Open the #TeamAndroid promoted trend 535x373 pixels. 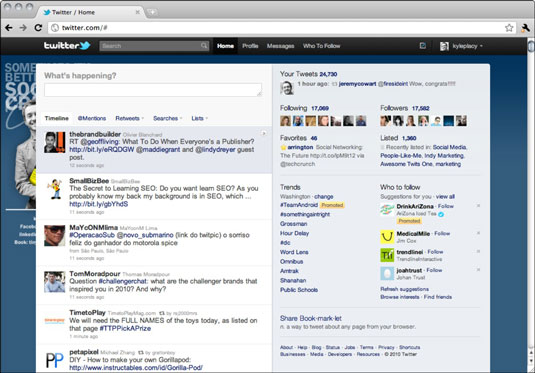click(299, 205)
